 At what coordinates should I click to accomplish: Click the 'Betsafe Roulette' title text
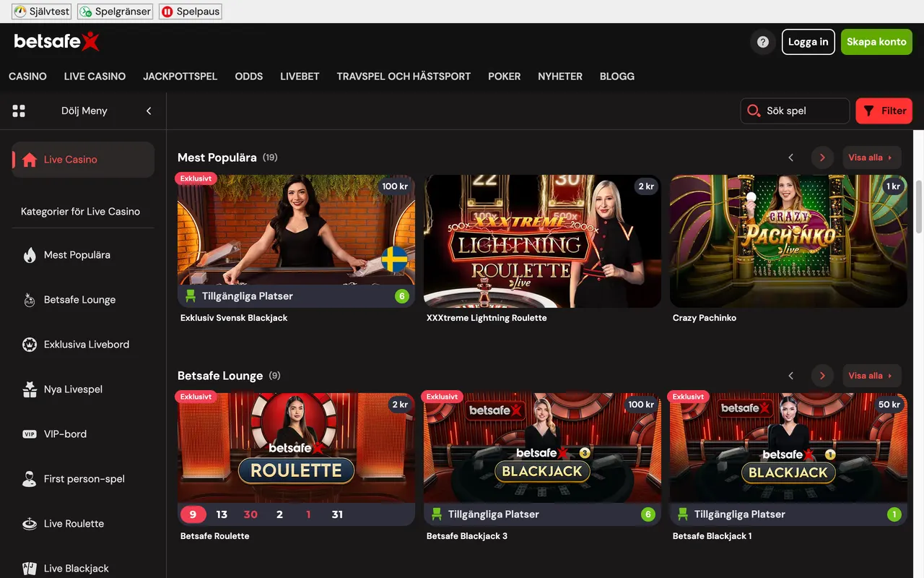(x=215, y=536)
